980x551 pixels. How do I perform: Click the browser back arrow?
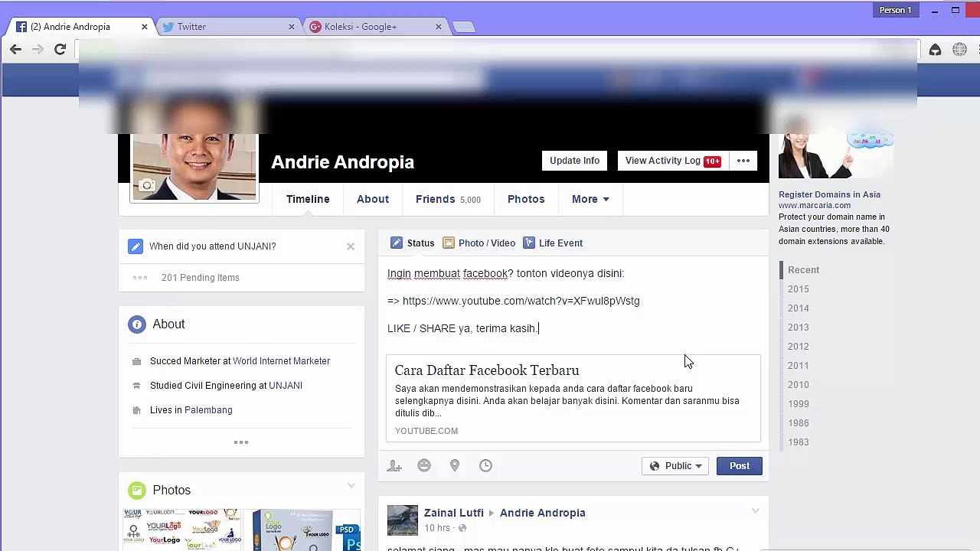tap(16, 49)
